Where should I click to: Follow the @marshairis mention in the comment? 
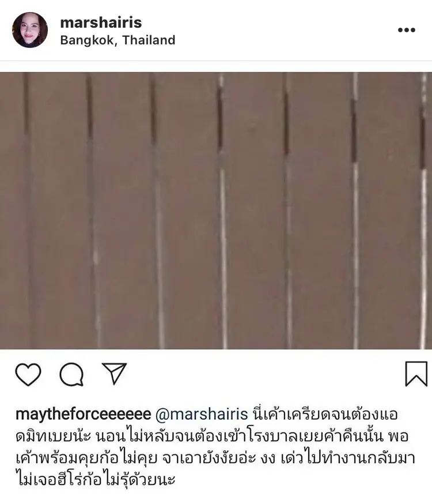[202, 414]
